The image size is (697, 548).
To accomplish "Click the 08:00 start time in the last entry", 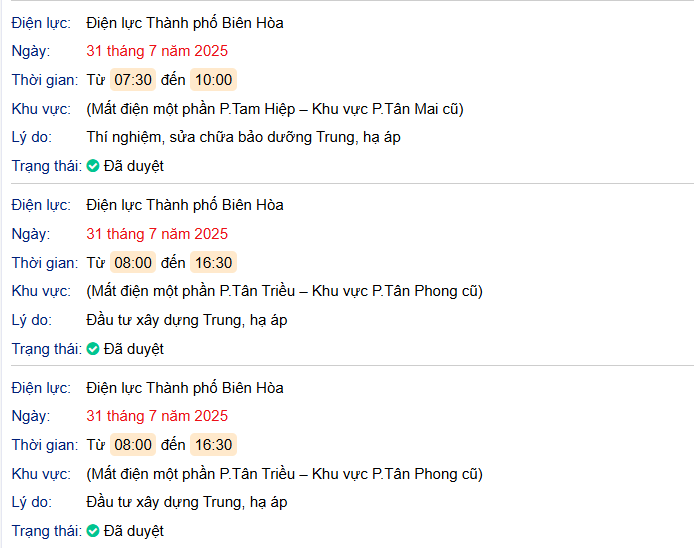I will (x=133, y=445).
